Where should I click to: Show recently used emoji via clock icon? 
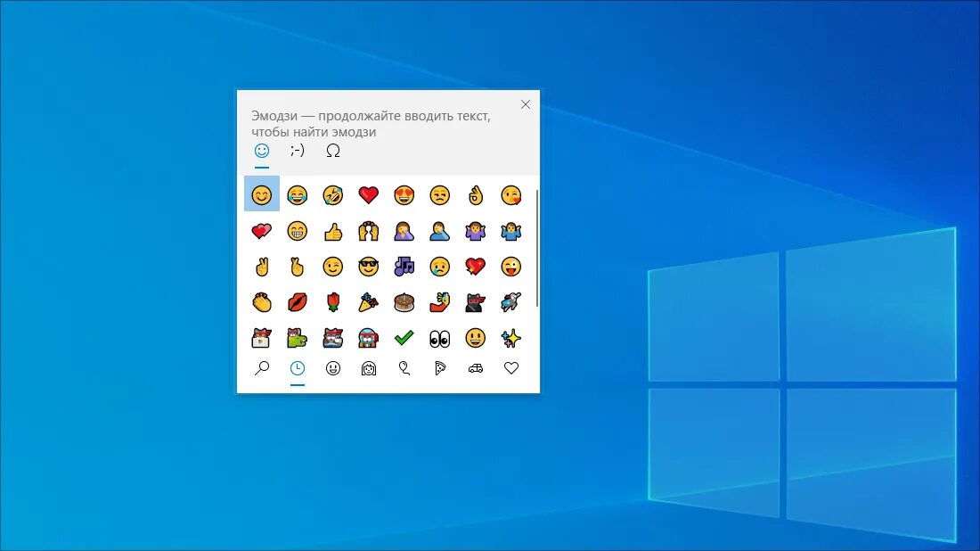297,367
